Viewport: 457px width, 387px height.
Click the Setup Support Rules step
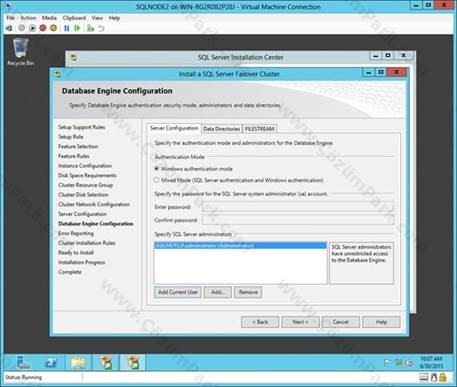pyautogui.click(x=82, y=127)
